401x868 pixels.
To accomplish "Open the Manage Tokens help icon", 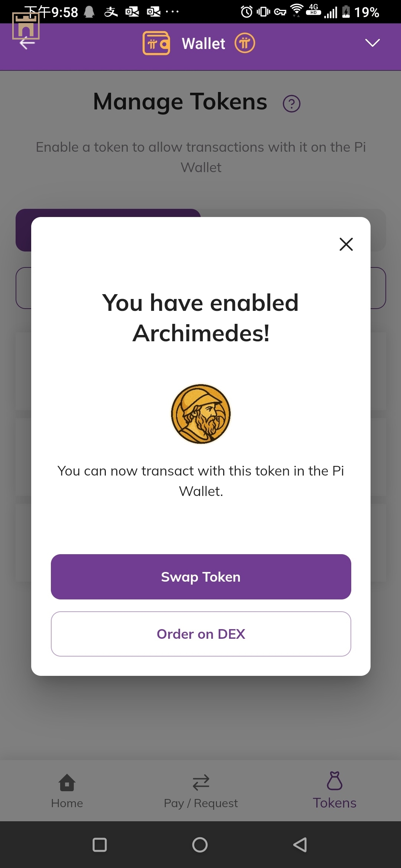I will pyautogui.click(x=291, y=104).
